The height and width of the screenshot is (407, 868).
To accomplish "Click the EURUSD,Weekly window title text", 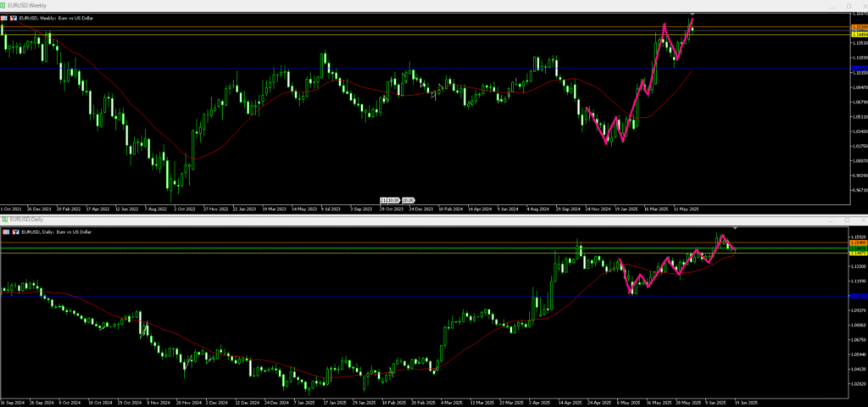I will [27, 6].
